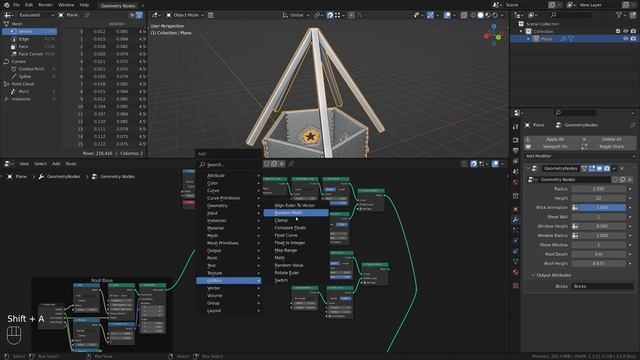Open the Window menu
The image size is (640, 360).
pyautogui.click(x=66, y=5)
